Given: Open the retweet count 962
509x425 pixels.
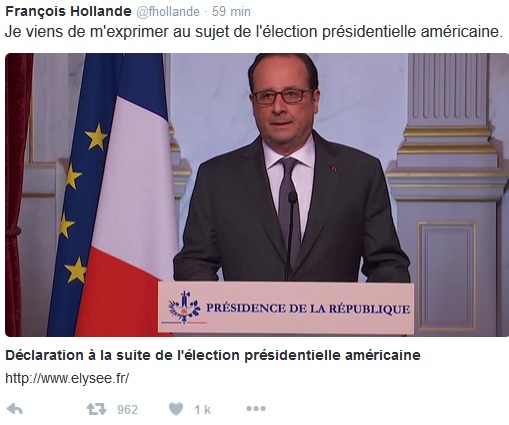Looking at the screenshot, I should (127, 409).
